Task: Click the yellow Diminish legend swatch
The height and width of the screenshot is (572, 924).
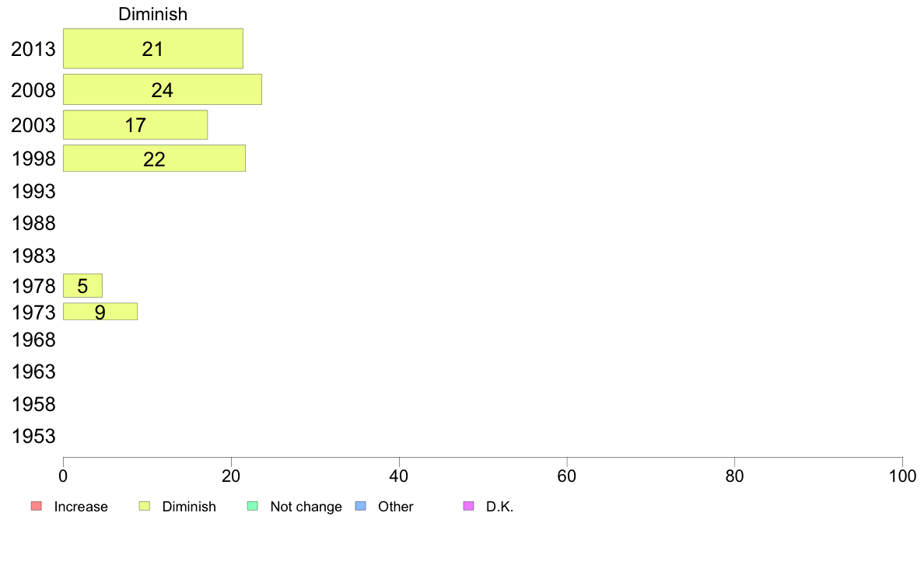Action: (x=144, y=507)
